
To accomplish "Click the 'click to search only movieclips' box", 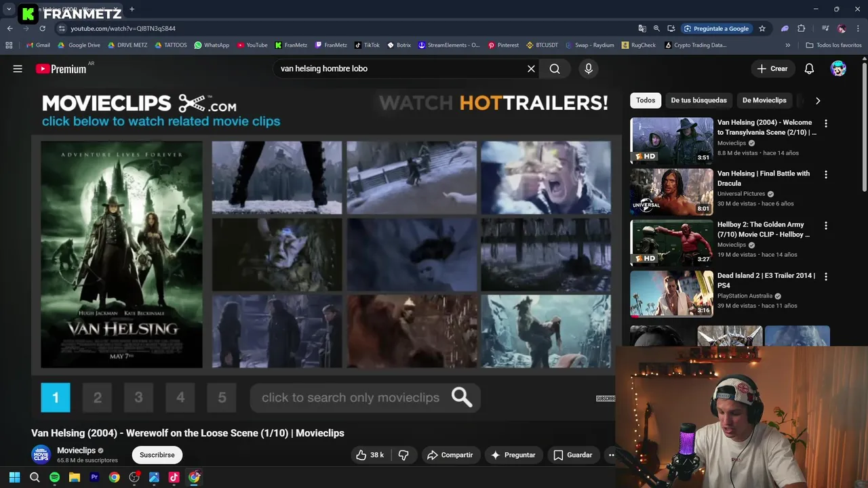I will point(366,397).
